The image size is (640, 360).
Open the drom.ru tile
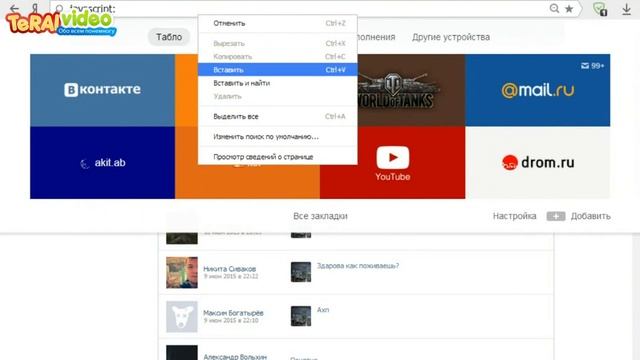[x=538, y=162]
